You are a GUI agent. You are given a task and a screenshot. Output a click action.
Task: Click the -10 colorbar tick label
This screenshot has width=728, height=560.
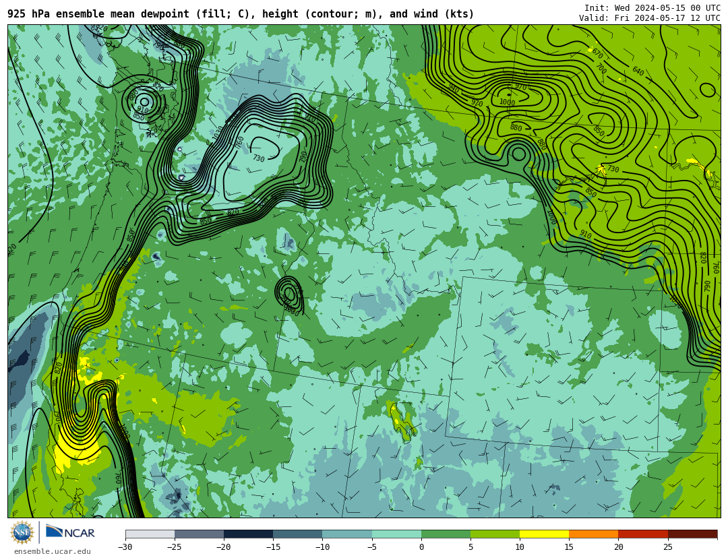(x=322, y=547)
